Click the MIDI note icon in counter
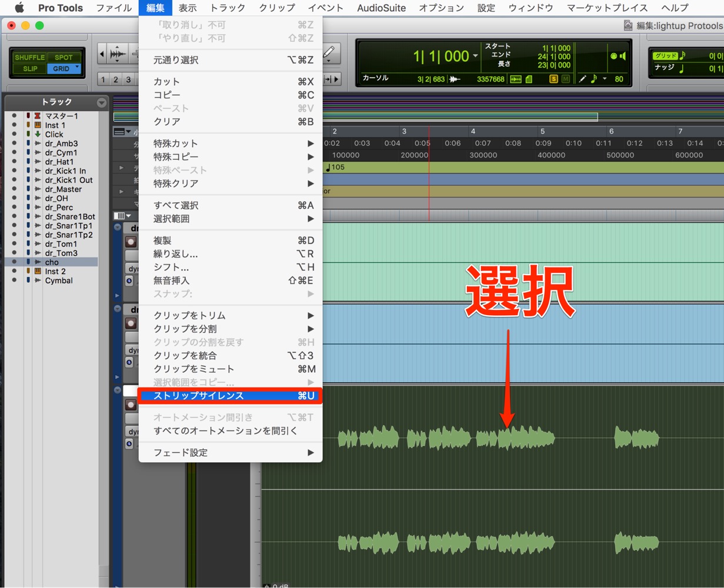 tap(594, 79)
